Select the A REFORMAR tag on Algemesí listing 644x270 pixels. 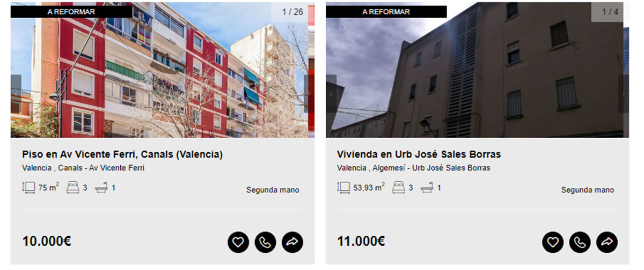(386, 11)
